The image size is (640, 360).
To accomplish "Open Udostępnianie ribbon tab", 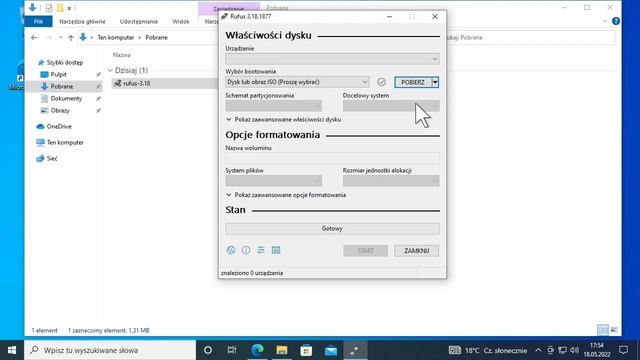I will [139, 21].
